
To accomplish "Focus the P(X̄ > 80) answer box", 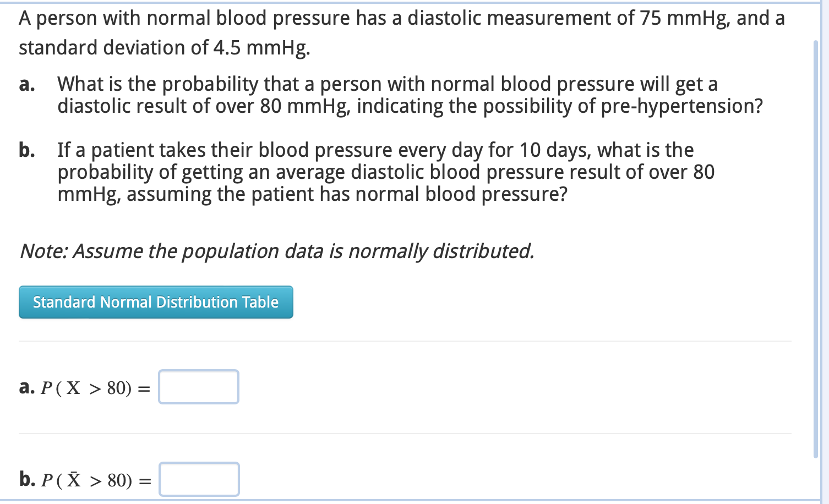I will 199,479.
